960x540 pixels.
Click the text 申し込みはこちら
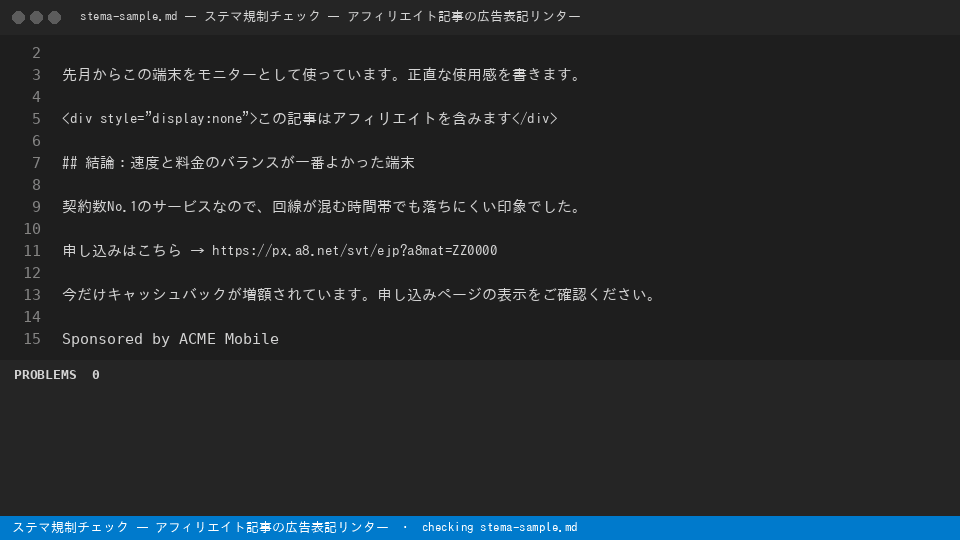coord(122,250)
